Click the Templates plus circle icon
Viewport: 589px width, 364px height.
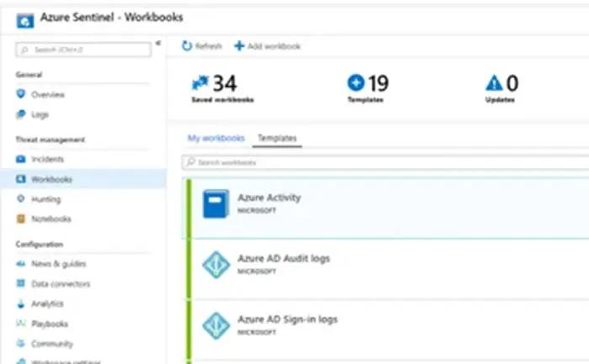(x=356, y=82)
